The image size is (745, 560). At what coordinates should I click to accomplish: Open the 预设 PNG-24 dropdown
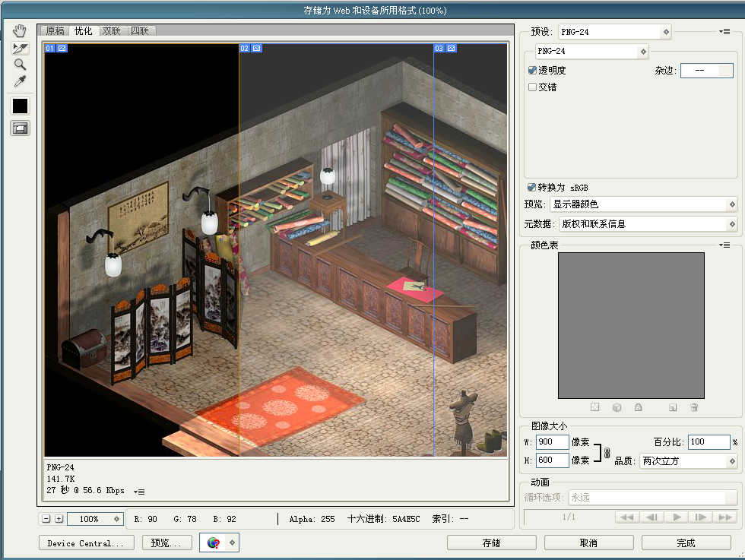[615, 32]
